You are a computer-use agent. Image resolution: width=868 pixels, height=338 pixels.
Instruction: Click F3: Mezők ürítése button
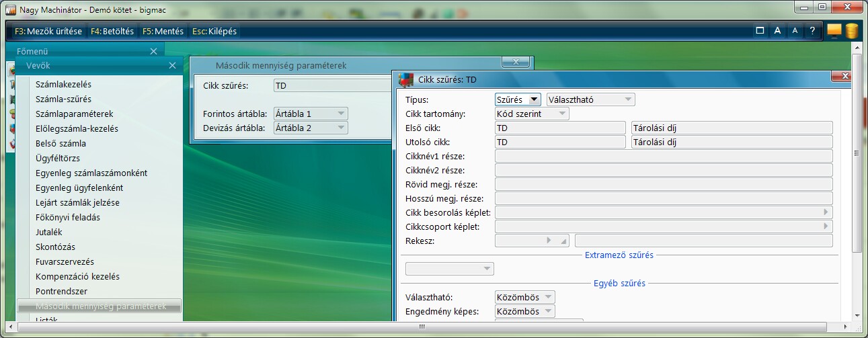click(48, 31)
